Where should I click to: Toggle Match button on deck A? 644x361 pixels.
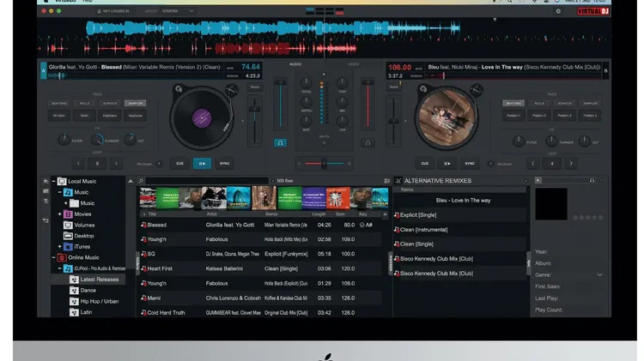coord(255,87)
